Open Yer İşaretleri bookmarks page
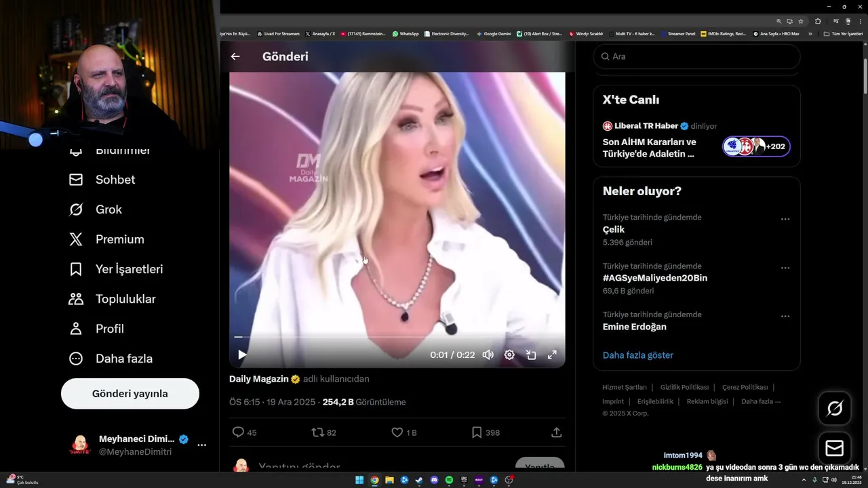This screenshot has height=488, width=868. click(x=116, y=269)
